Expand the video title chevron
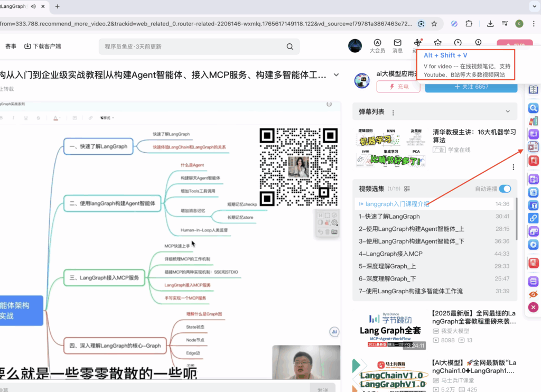This screenshot has height=392, width=541. pos(336,75)
